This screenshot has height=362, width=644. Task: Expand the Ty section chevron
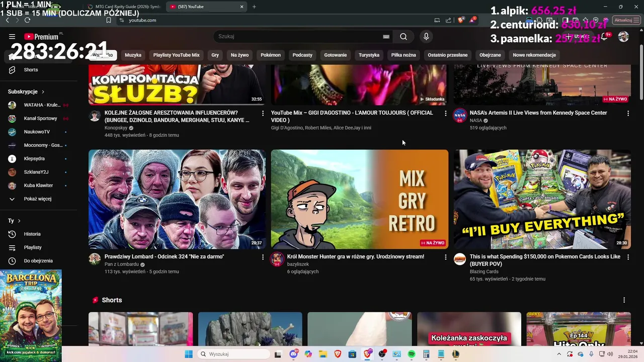pos(19,221)
